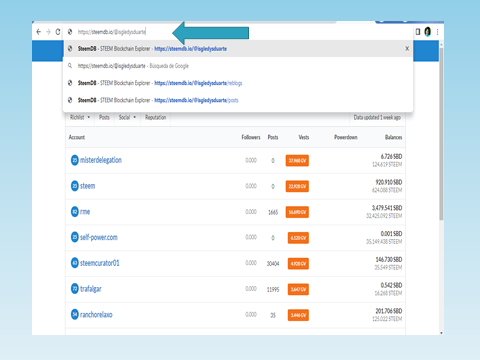
Task: Go back with the browser back arrow
Action: point(39,32)
